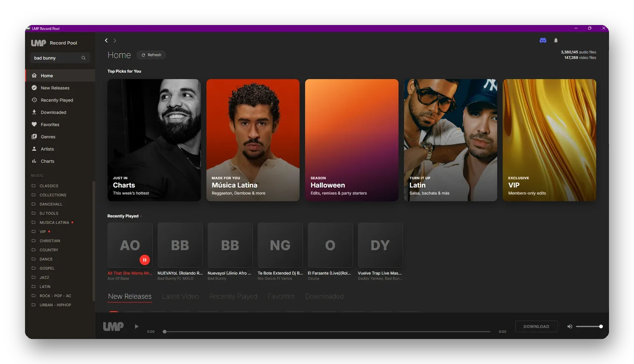Play Vuelve Trap Live DY tile

coord(380,245)
